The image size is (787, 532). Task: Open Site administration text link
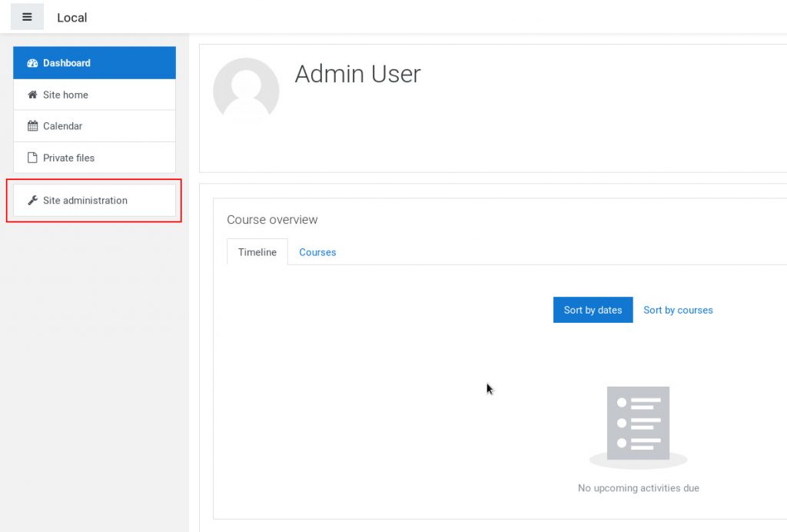coord(85,201)
